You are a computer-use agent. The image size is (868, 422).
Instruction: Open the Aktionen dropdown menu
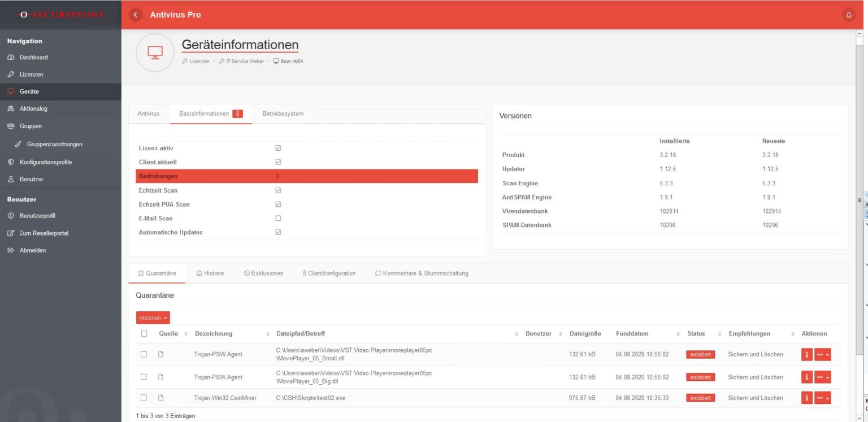pos(153,317)
